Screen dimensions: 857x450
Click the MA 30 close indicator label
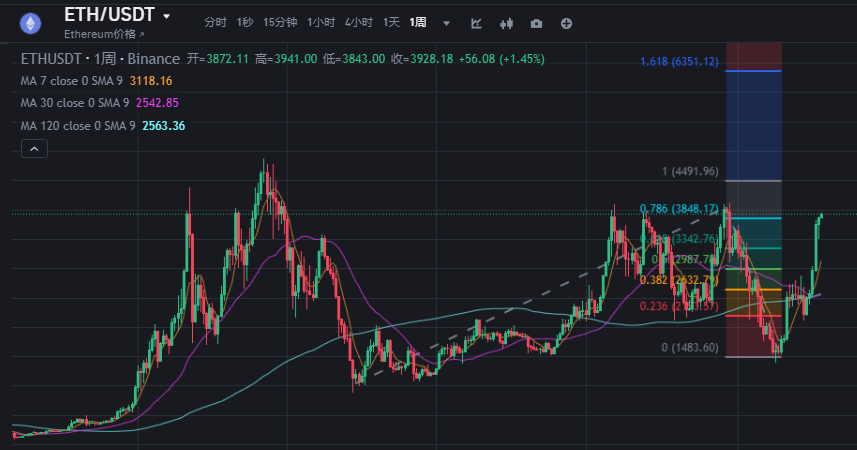coord(77,103)
